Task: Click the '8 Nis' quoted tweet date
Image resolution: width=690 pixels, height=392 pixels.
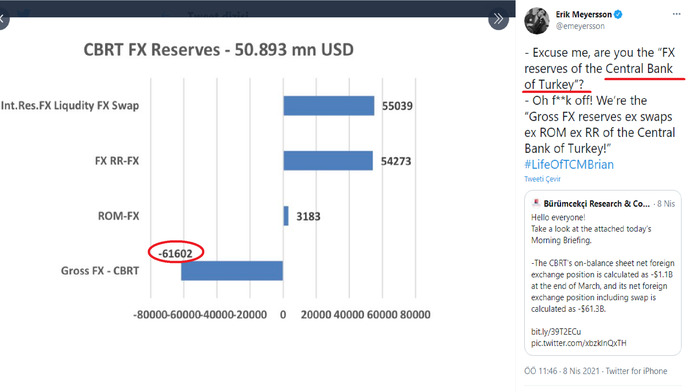Action: (x=666, y=204)
